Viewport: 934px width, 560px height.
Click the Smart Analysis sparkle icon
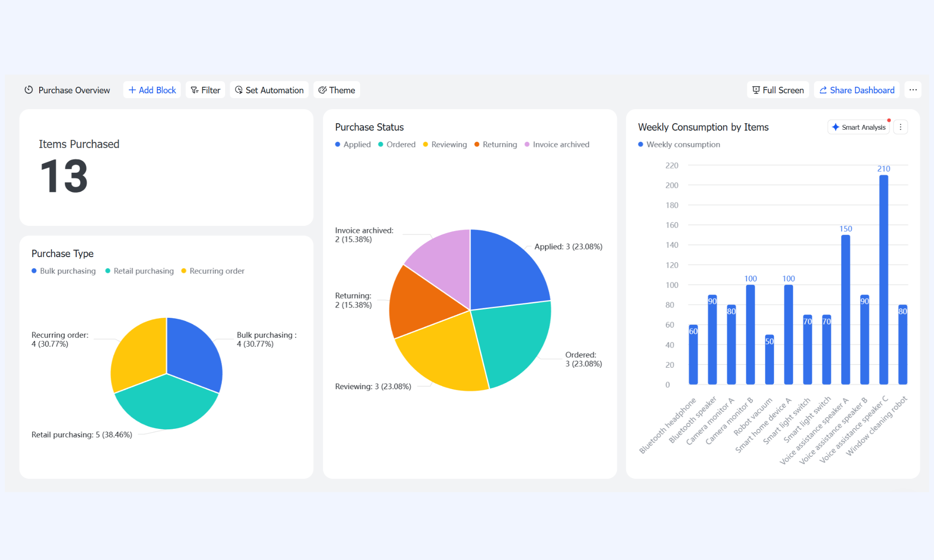(x=835, y=127)
